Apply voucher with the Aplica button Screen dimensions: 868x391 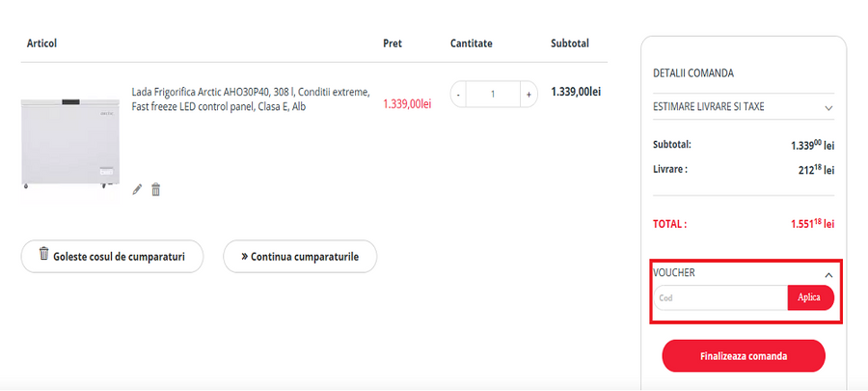[x=809, y=297]
